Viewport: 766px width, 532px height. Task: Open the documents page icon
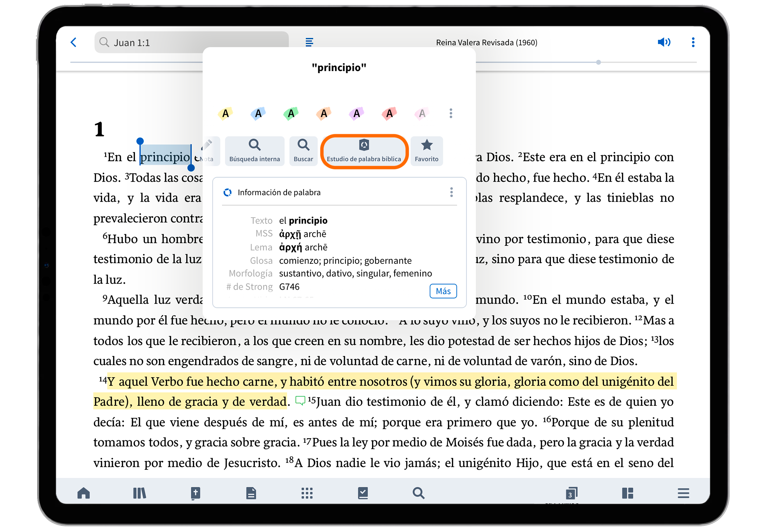[251, 493]
